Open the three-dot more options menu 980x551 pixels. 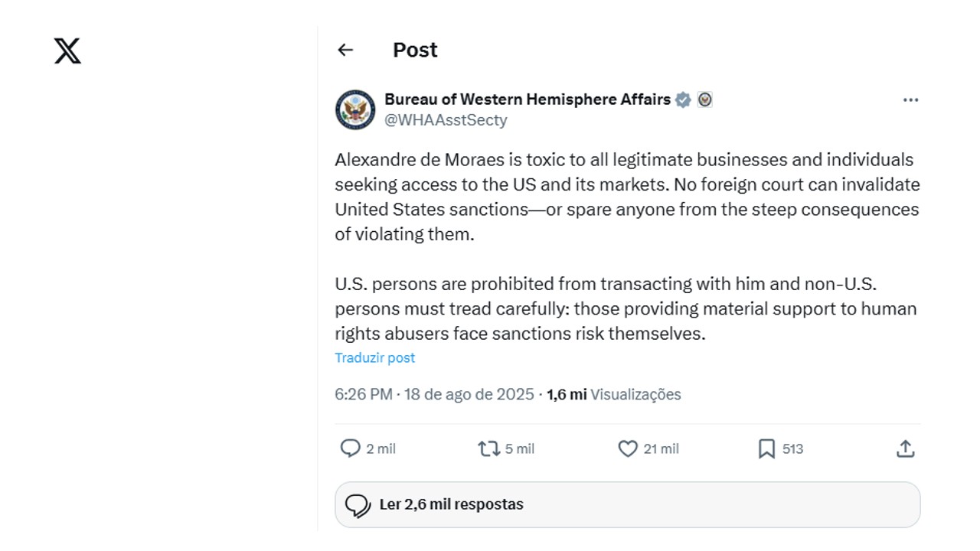(910, 100)
